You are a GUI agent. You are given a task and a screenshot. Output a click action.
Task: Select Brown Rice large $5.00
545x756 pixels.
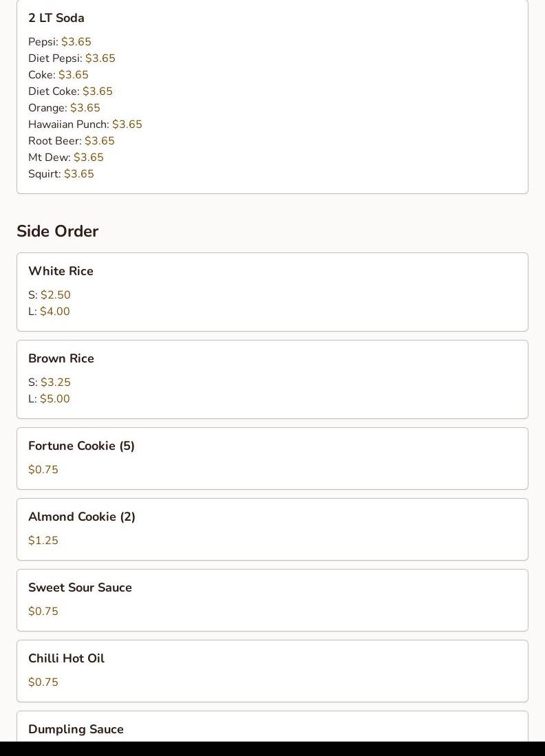tap(49, 399)
